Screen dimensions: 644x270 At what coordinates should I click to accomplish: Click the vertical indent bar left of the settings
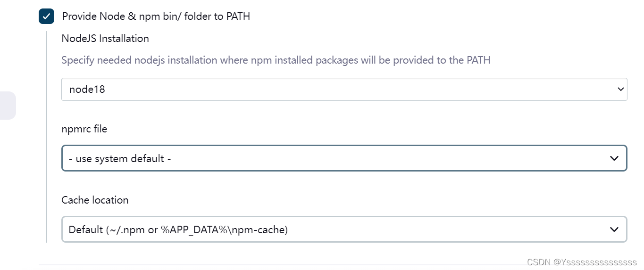tap(46, 137)
